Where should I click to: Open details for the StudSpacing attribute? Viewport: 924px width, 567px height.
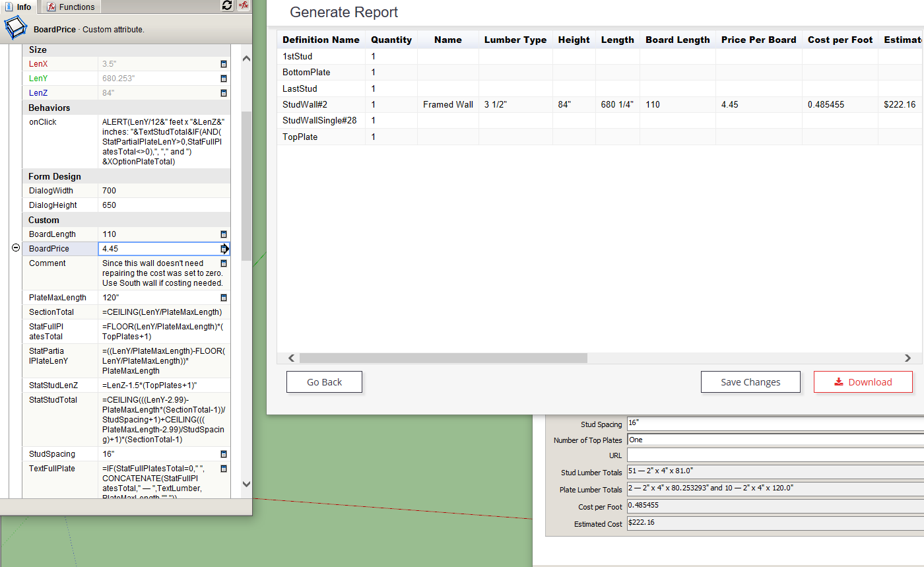click(x=223, y=453)
